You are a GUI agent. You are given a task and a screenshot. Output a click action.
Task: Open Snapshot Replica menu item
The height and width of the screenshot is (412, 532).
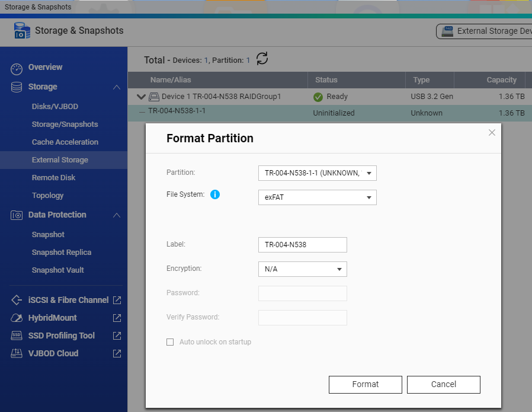pos(62,253)
